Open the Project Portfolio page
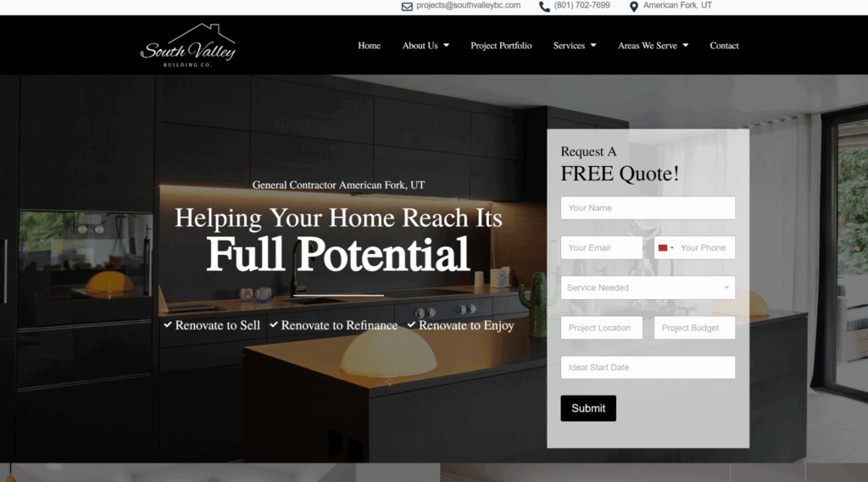868x482 pixels. coord(501,46)
